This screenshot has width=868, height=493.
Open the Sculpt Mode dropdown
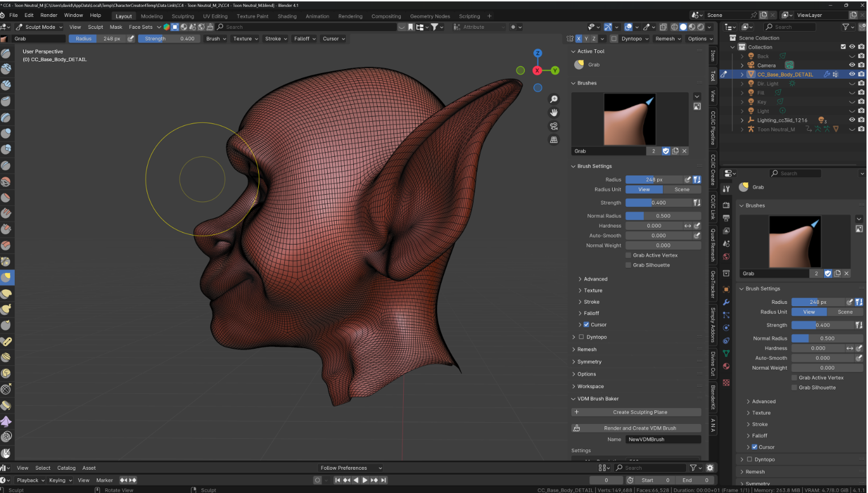pyautogui.click(x=39, y=27)
